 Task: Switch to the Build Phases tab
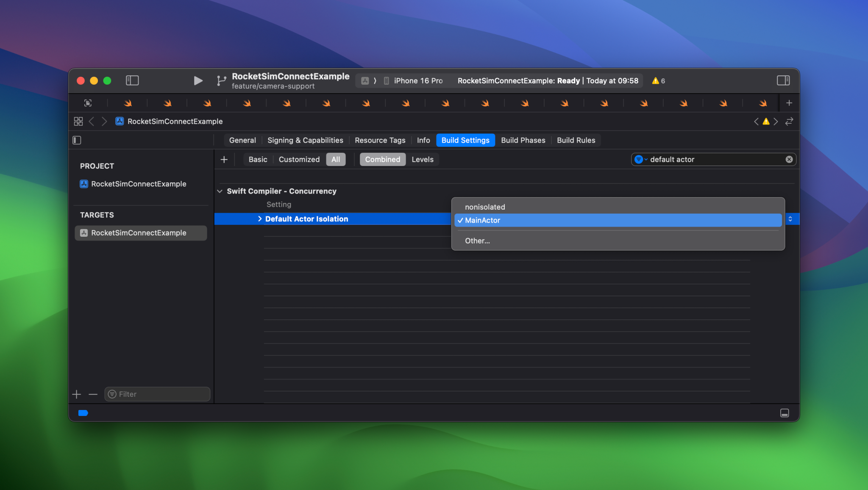click(523, 140)
